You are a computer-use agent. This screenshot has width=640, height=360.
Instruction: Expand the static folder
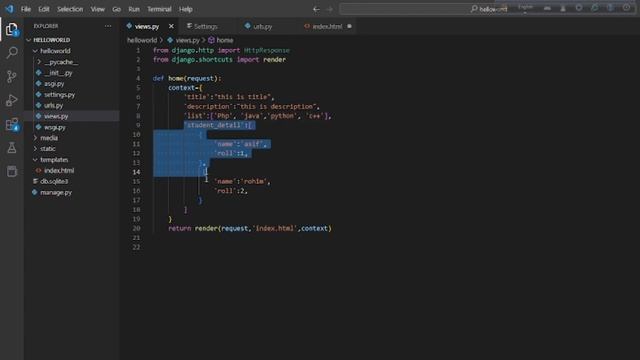click(48, 149)
